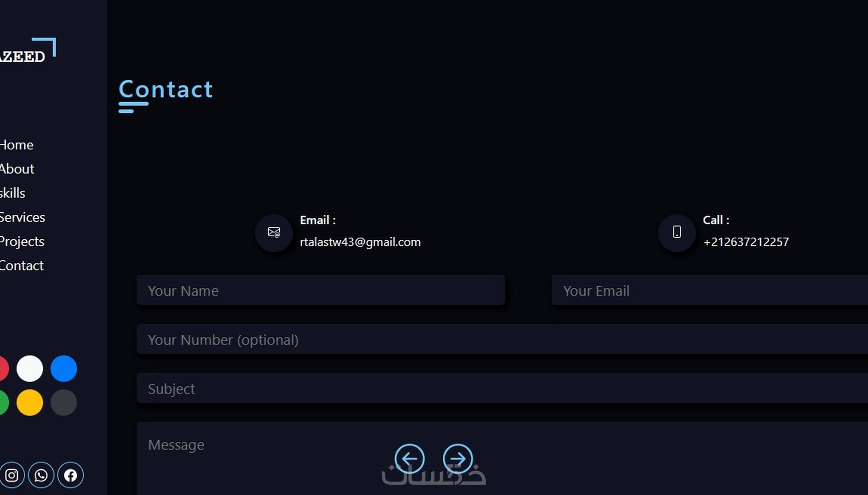Click the "Call :" label

tap(716, 220)
